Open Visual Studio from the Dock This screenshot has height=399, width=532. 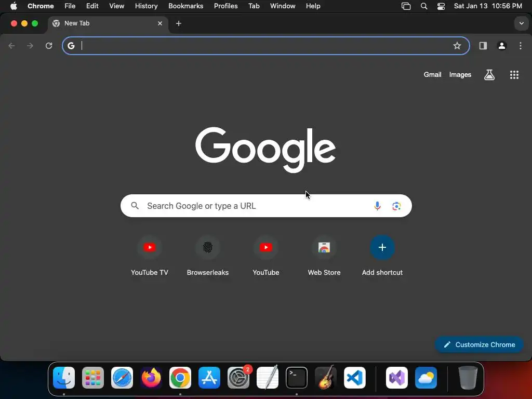coord(397,378)
